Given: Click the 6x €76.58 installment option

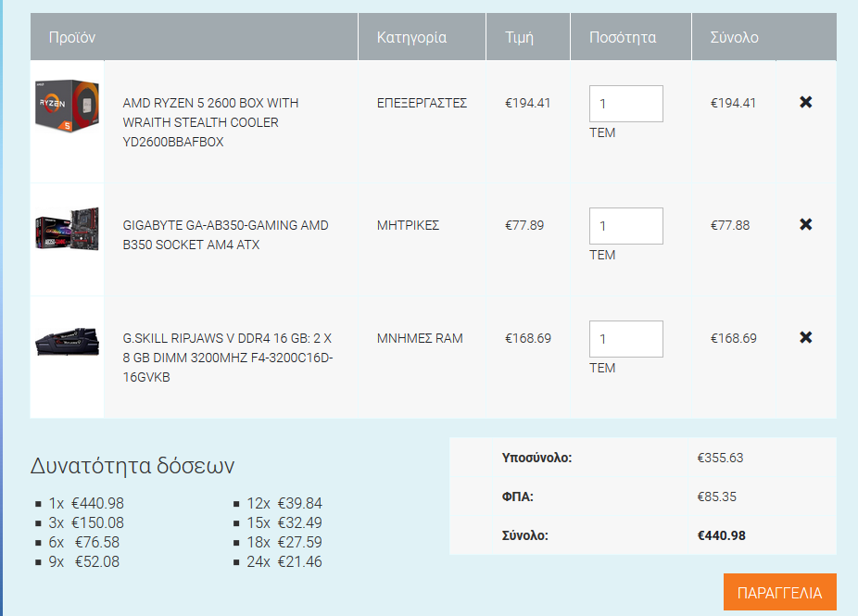Looking at the screenshot, I should click(x=83, y=542).
